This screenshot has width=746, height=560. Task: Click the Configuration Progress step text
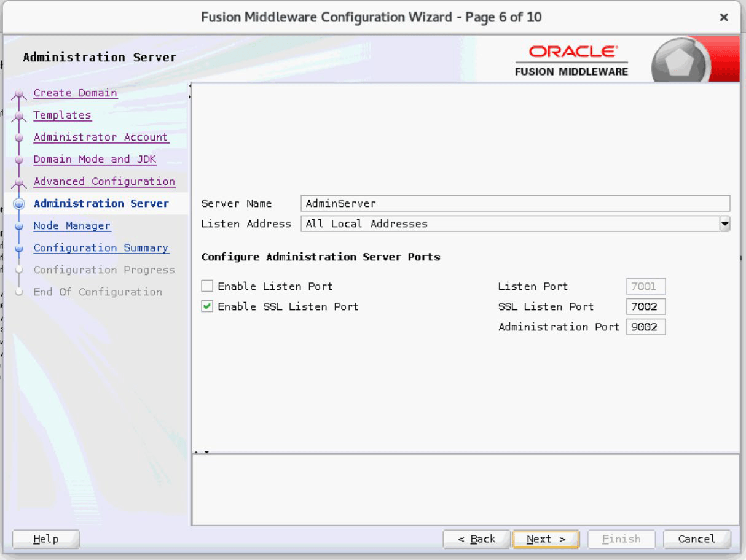point(104,270)
